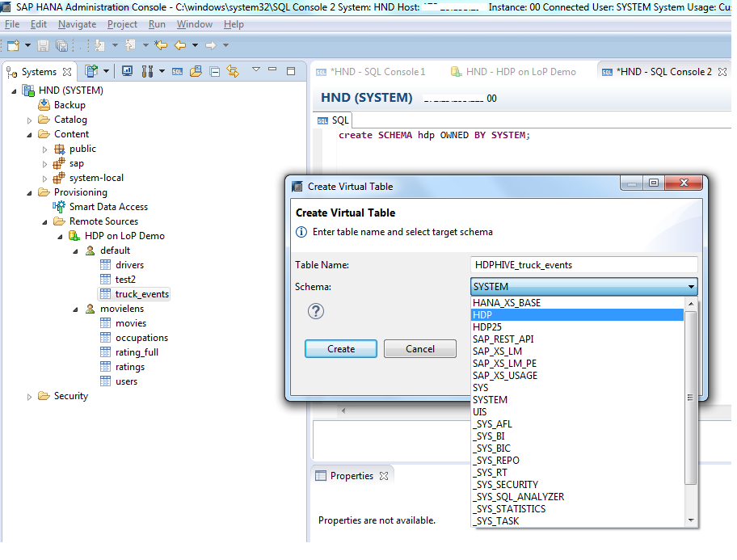
Task: Click the help question mark in the dialog
Action: tap(315, 311)
